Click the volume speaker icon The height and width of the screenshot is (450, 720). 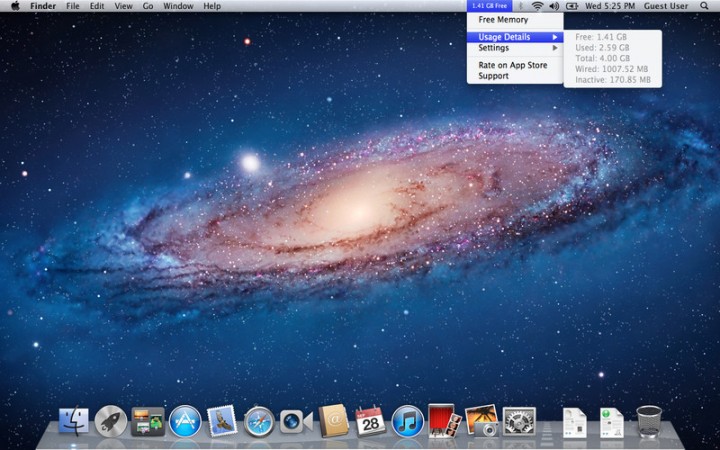554,6
